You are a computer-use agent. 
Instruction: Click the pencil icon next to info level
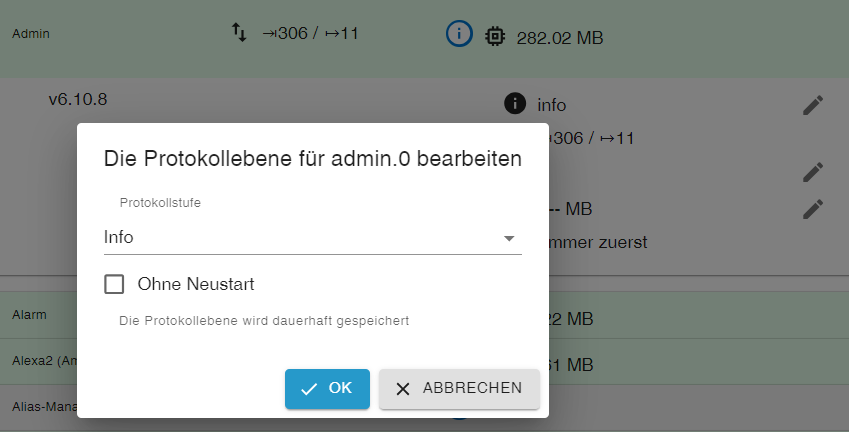[813, 105]
